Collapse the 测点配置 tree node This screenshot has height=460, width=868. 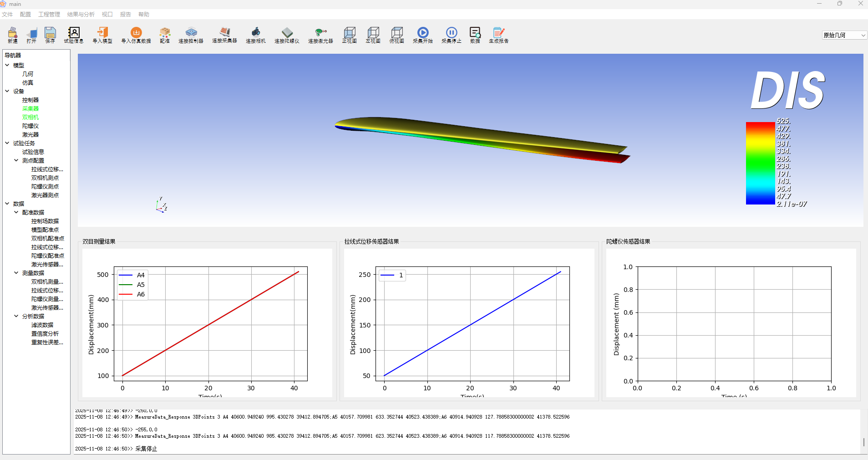point(16,160)
